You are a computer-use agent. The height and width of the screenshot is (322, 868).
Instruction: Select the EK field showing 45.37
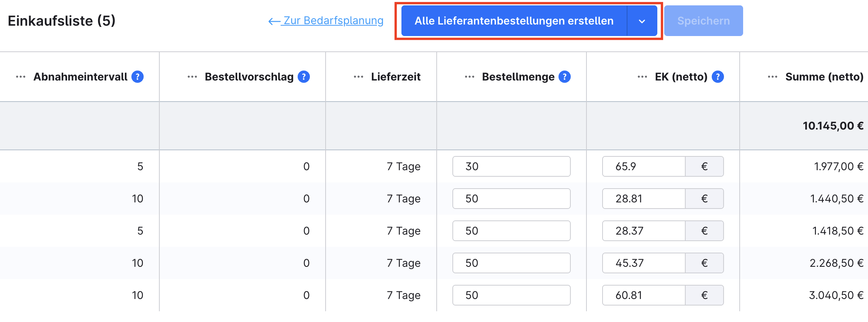coord(644,263)
